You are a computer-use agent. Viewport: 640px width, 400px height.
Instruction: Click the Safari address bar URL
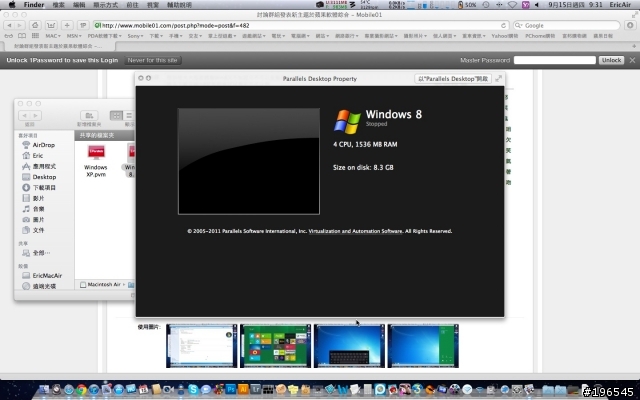pos(176,25)
